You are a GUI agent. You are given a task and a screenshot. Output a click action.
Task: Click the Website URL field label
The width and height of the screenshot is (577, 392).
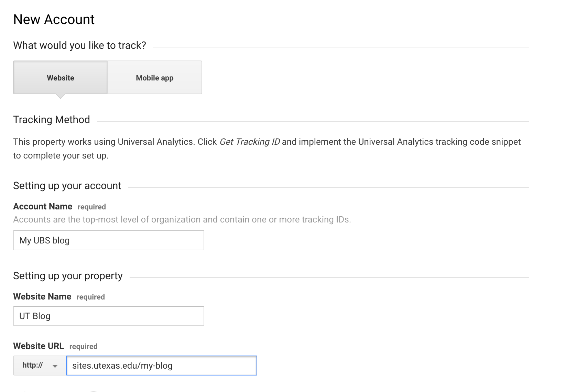(39, 346)
